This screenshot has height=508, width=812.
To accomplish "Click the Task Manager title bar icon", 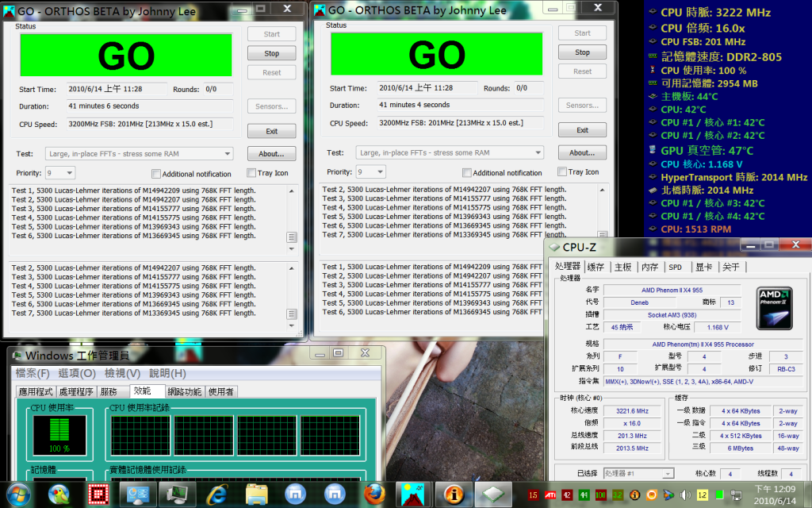I will 17,356.
